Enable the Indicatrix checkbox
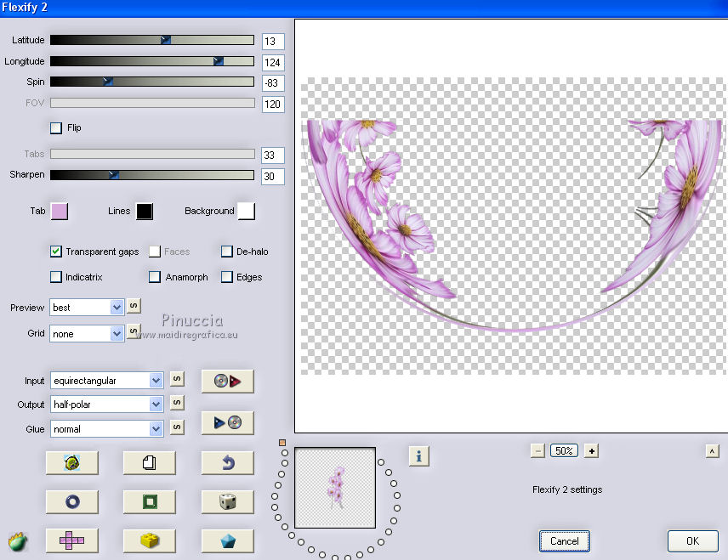The width and height of the screenshot is (728, 560). pos(56,277)
